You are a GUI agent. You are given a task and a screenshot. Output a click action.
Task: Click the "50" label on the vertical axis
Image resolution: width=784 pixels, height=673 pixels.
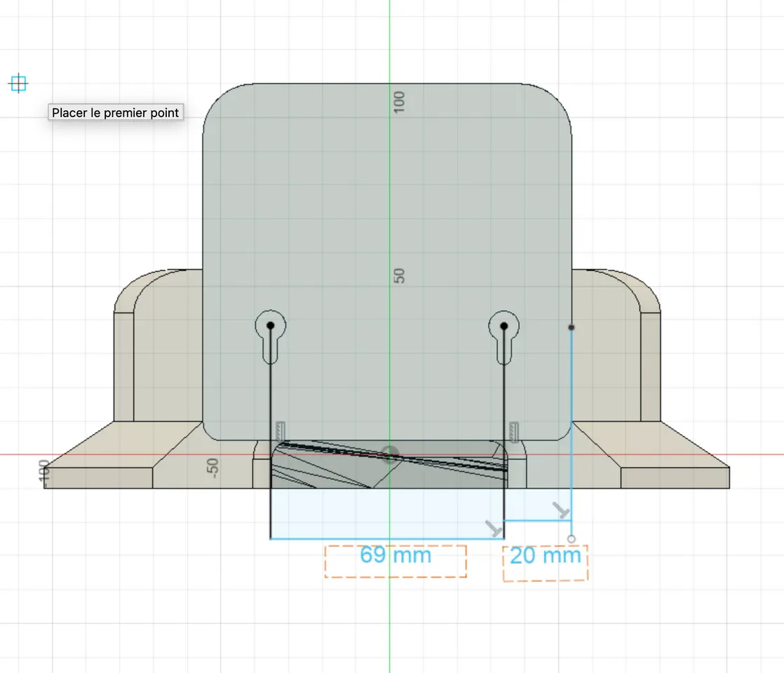coord(399,276)
